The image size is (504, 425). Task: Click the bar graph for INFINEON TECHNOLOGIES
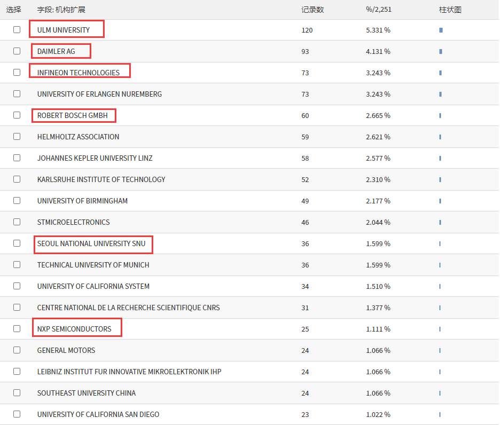click(x=440, y=73)
